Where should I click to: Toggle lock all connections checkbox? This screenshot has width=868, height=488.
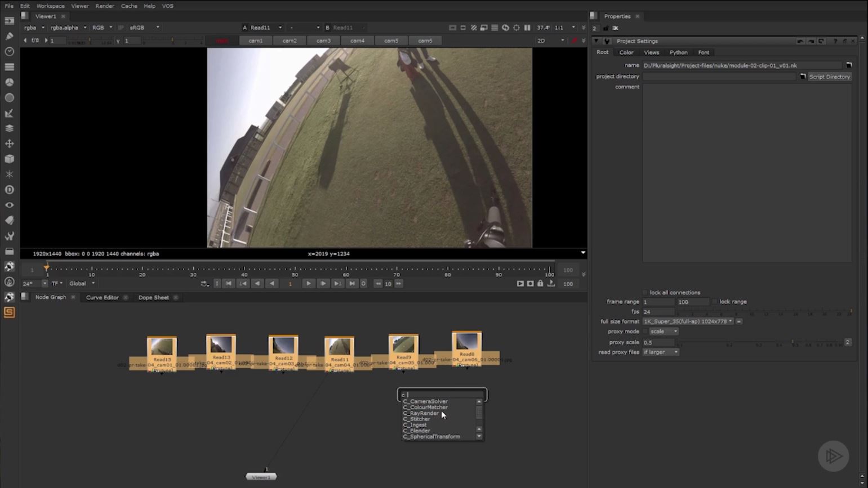click(646, 293)
